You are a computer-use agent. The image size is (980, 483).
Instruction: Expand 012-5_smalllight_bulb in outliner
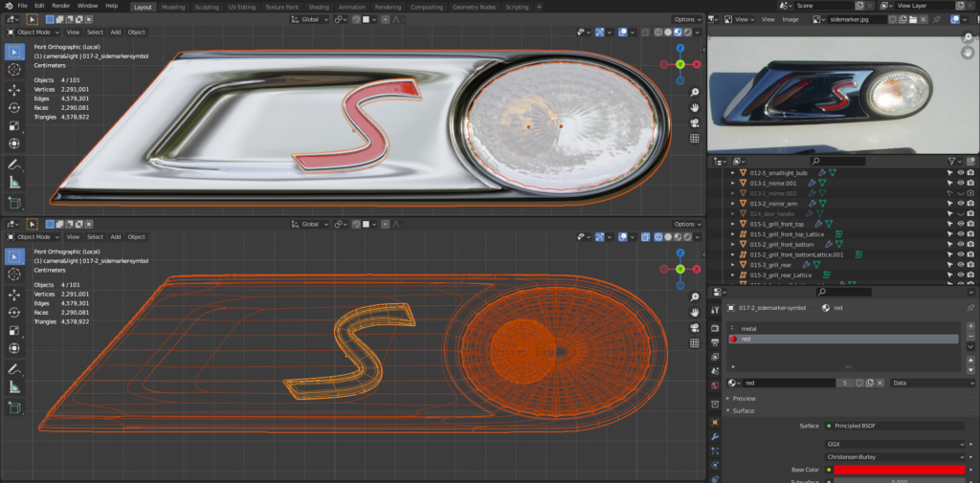click(733, 172)
